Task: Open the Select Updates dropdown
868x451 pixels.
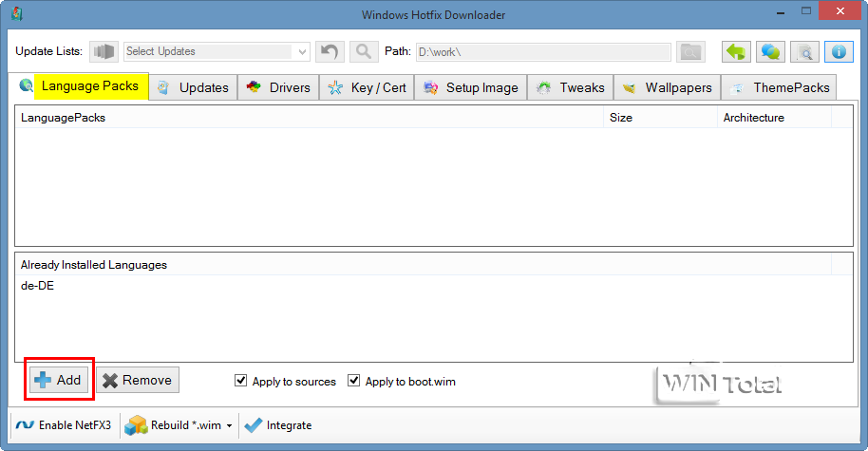Action: pos(217,51)
